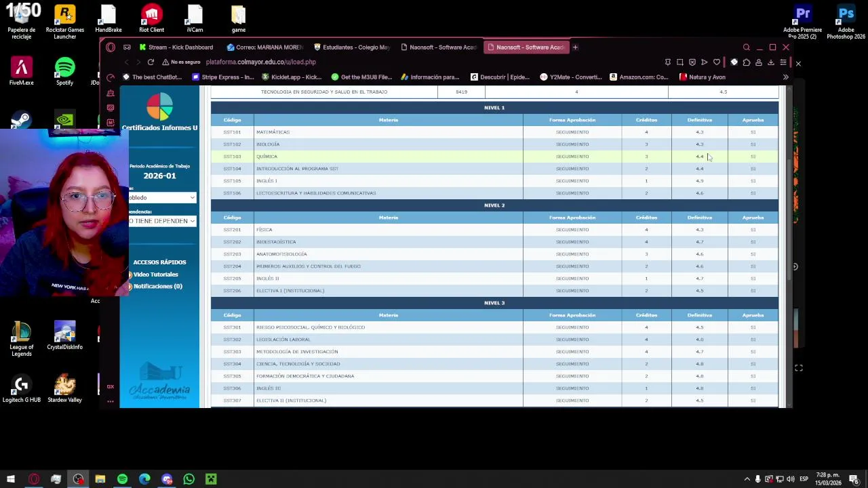Open Kicklet.app bookmark
Viewport: 868px width, 488px height.
[x=292, y=77]
